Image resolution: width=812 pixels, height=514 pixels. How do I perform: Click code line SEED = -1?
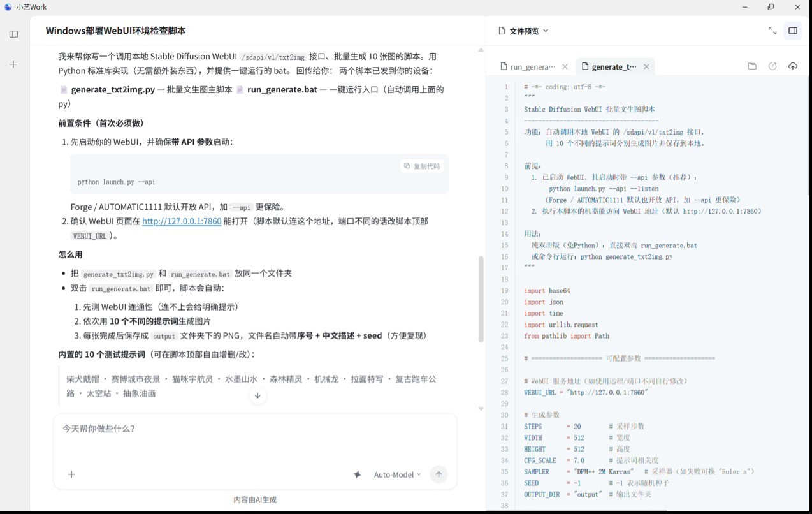553,483
